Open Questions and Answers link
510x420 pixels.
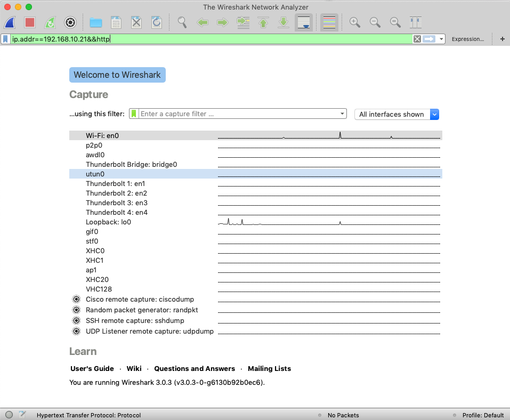click(x=195, y=369)
